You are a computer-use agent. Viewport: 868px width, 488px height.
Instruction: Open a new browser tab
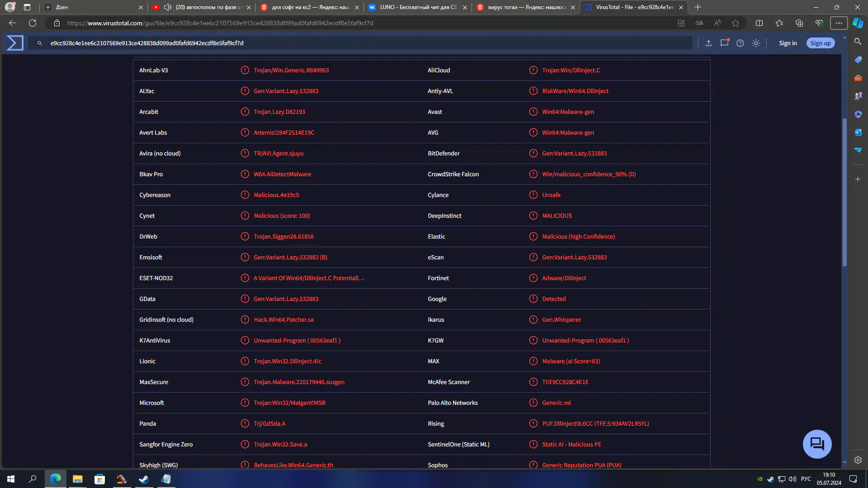(x=698, y=7)
